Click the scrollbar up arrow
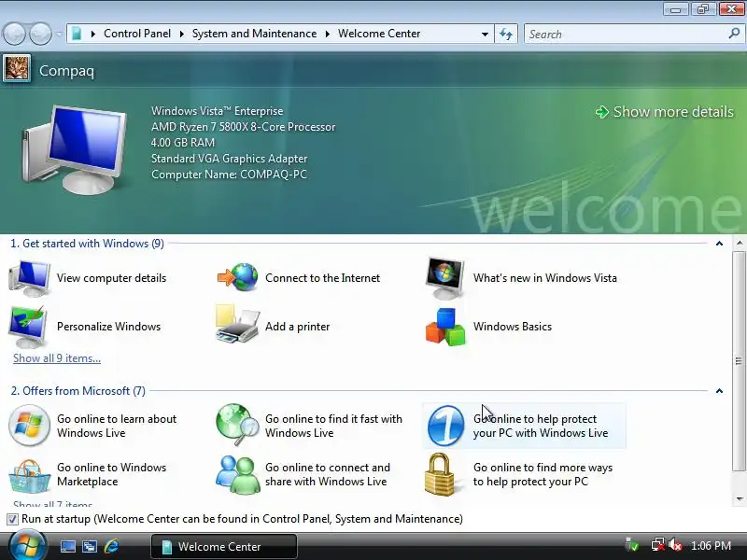This screenshot has width=747, height=560. pyautogui.click(x=739, y=244)
